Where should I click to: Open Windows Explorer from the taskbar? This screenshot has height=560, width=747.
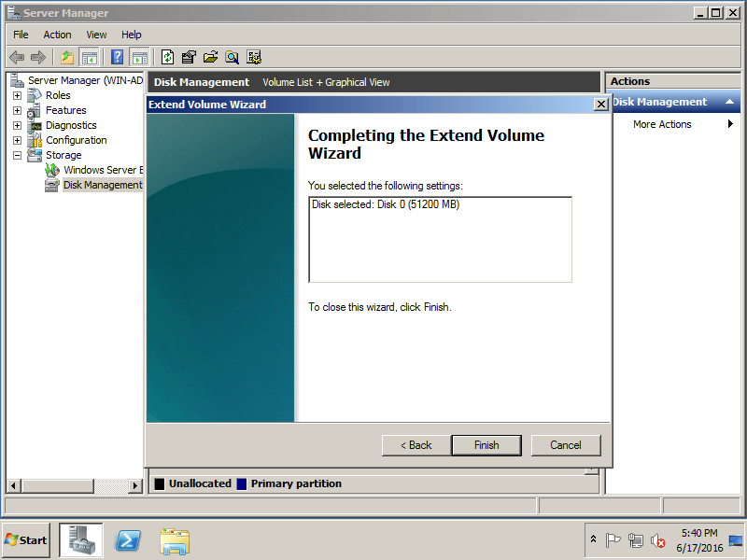(175, 541)
